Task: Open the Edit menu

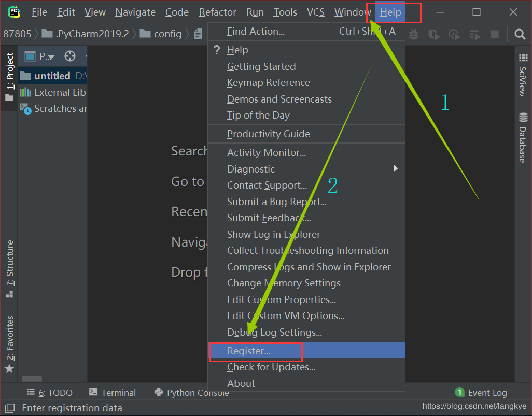Action: click(66, 12)
